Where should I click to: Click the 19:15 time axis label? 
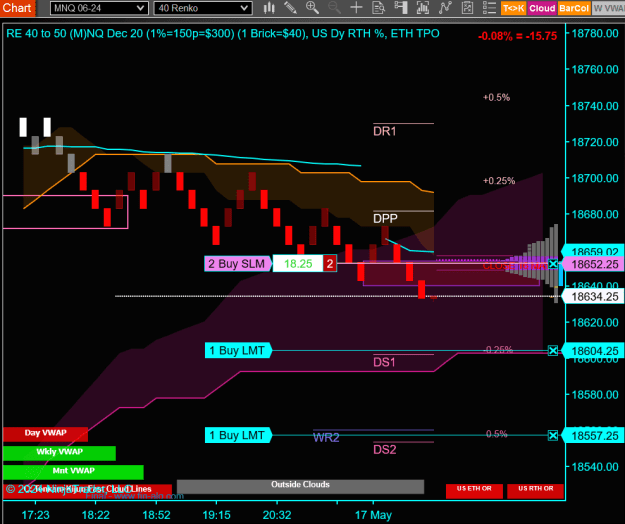coord(216,515)
